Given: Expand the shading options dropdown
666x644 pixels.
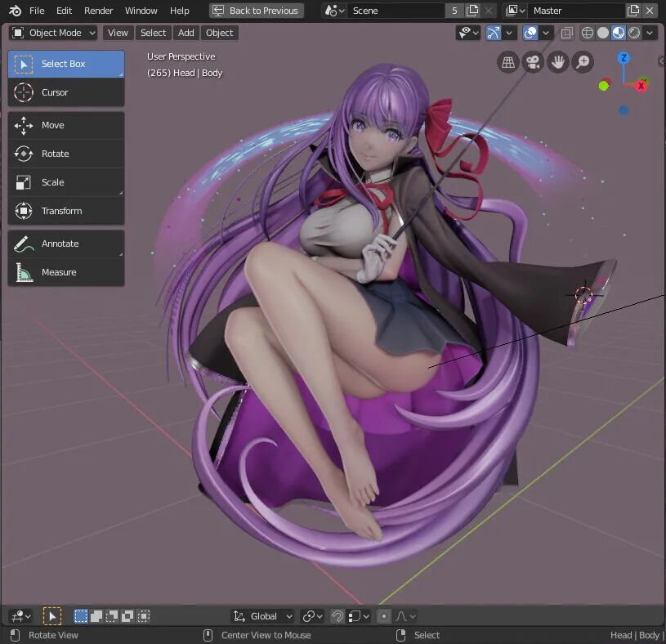Looking at the screenshot, I should tap(650, 33).
